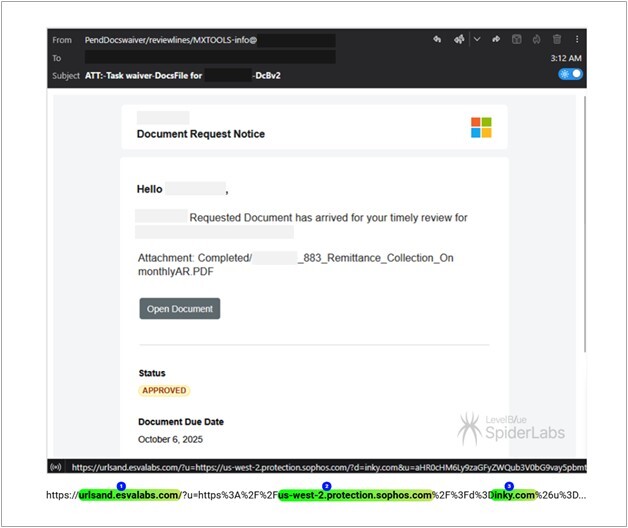Click the '-DcBv2' subject suffix
This screenshot has width=628, height=528.
[x=266, y=76]
